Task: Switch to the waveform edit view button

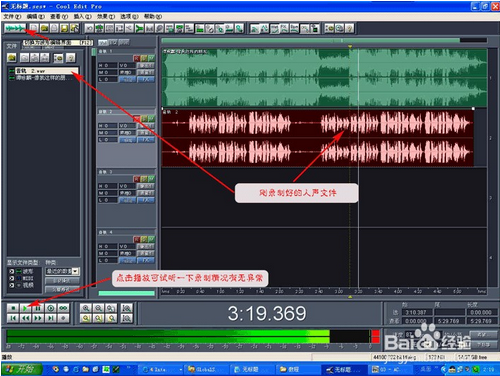Action: pyautogui.click(x=15, y=28)
